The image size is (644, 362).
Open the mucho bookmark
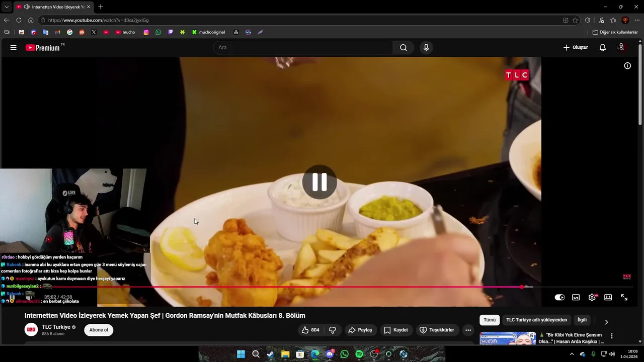pyautogui.click(x=125, y=32)
